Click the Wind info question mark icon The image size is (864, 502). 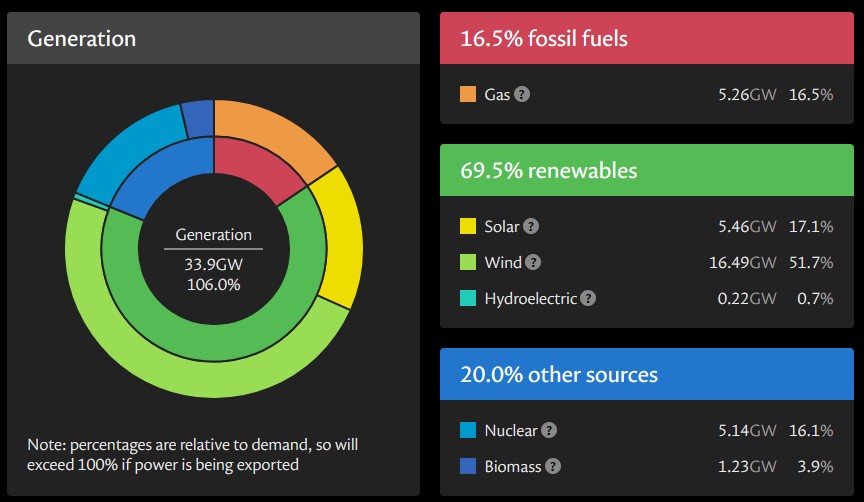533,262
